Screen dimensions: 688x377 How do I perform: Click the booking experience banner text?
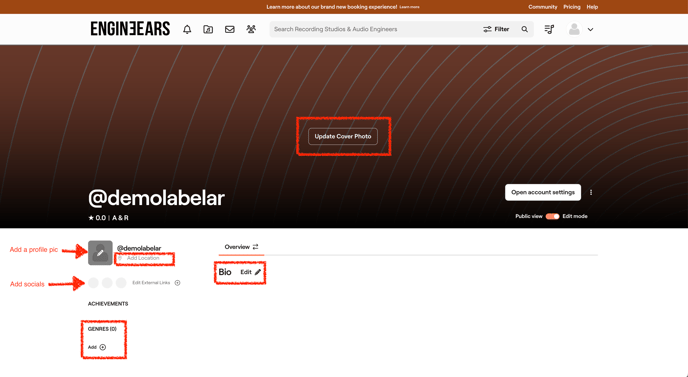332,7
